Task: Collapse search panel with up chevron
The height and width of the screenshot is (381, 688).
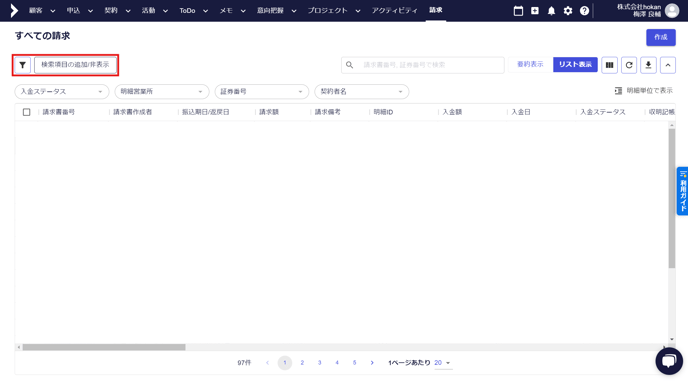Action: coord(668,65)
